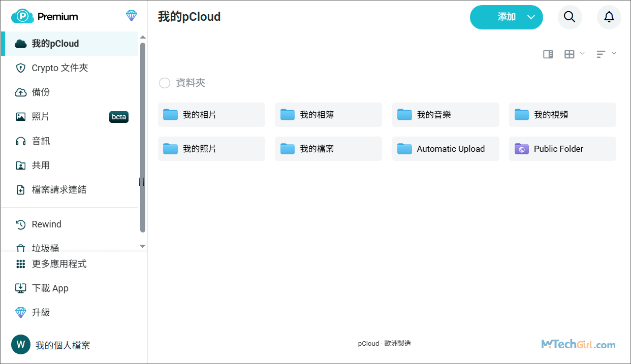Expand the view layout dropdown chevron
631x364 pixels.
582,53
